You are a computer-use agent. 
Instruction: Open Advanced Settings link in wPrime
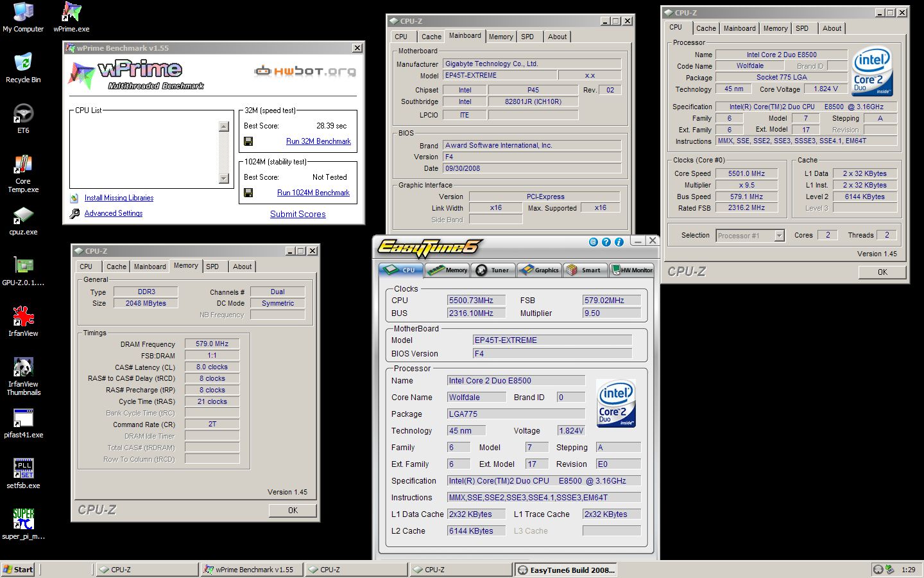click(114, 213)
